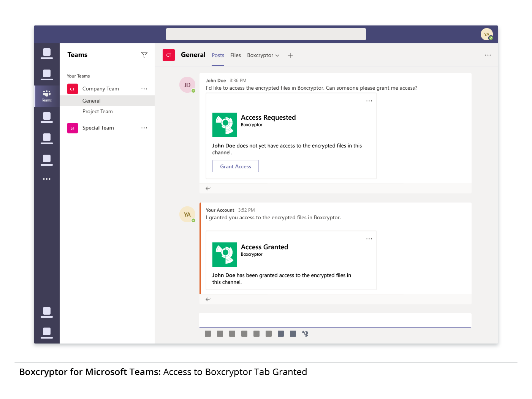Add a new tab with the plus icon
This screenshot has width=532, height=399.
pos(290,55)
